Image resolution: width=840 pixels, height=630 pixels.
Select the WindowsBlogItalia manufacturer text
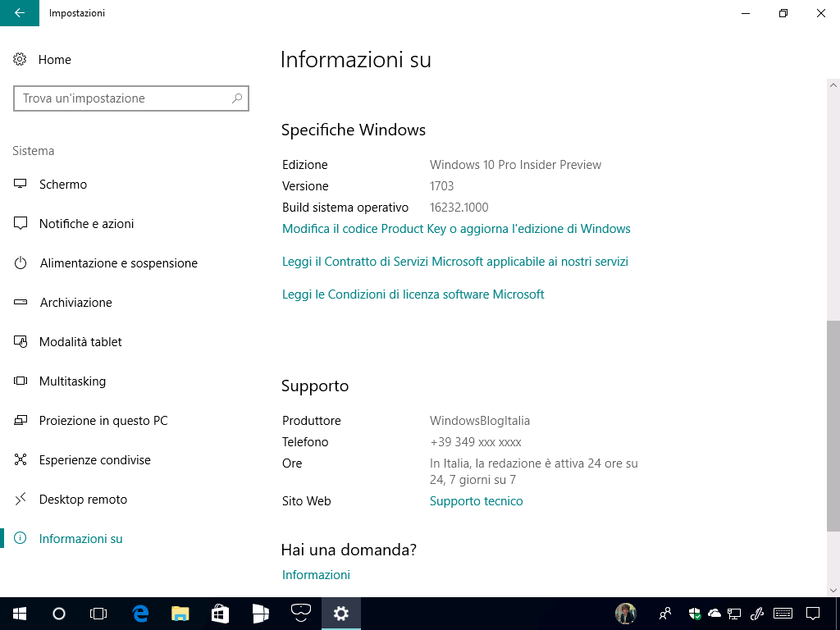pos(480,421)
